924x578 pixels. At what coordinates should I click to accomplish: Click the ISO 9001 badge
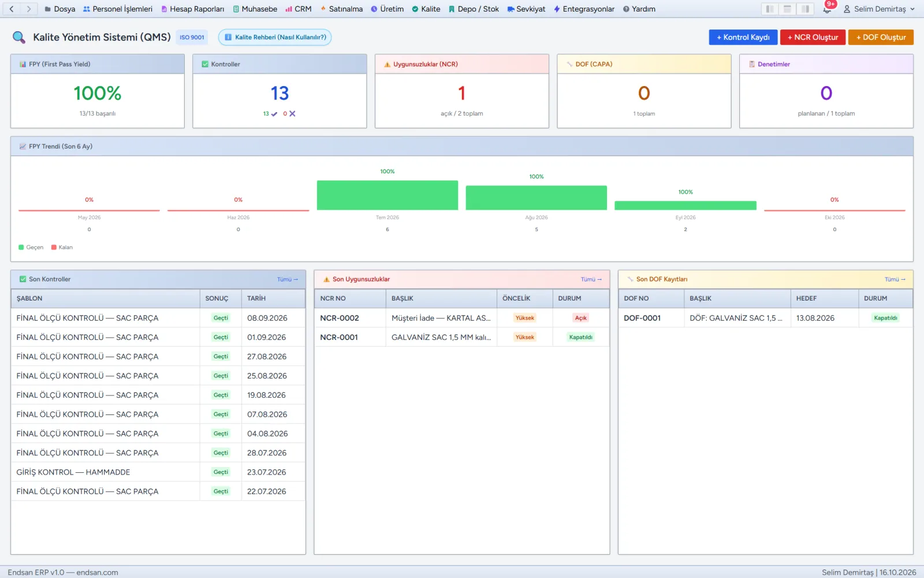[x=192, y=37]
